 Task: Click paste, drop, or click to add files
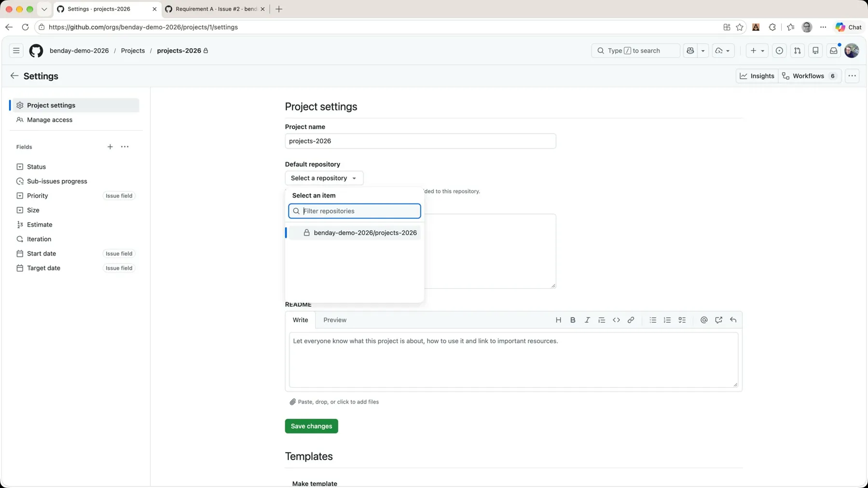tap(334, 402)
